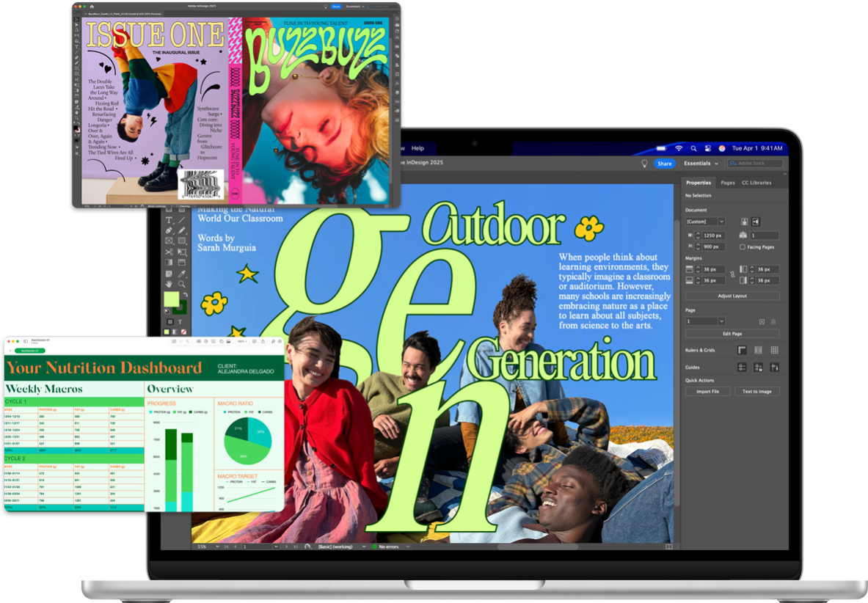Image resolution: width=868 pixels, height=603 pixels.
Task: Enable the Facing Pages checkbox
Action: coord(743,246)
